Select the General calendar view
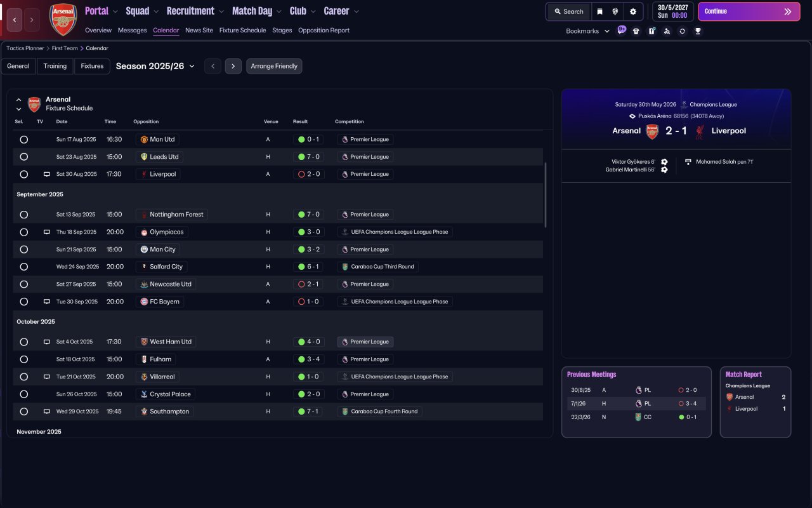 point(18,66)
